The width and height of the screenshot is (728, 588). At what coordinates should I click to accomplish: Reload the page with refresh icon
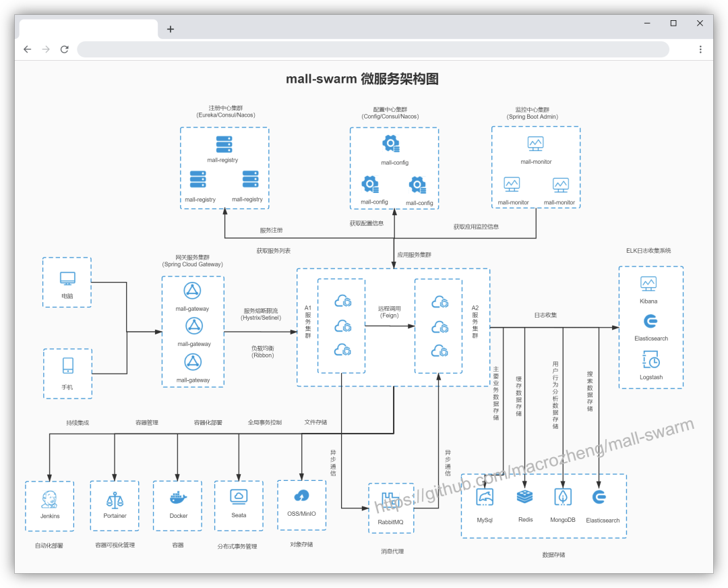(65, 49)
